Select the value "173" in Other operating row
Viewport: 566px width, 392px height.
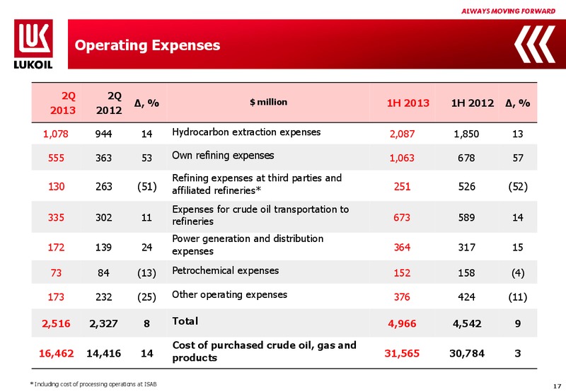click(x=56, y=297)
